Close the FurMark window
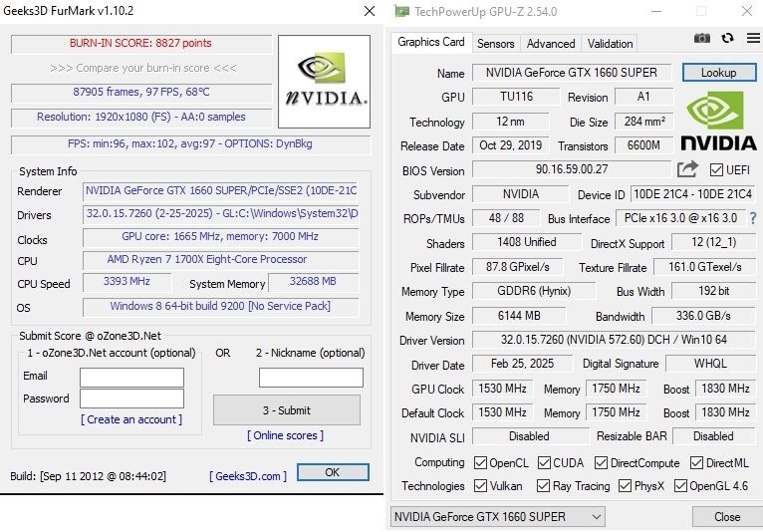This screenshot has width=763, height=532. (370, 11)
